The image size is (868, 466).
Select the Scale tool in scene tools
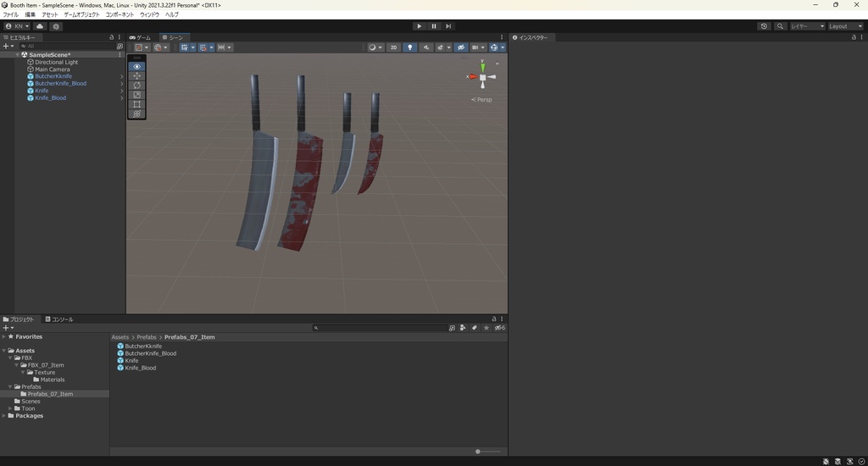click(x=136, y=95)
